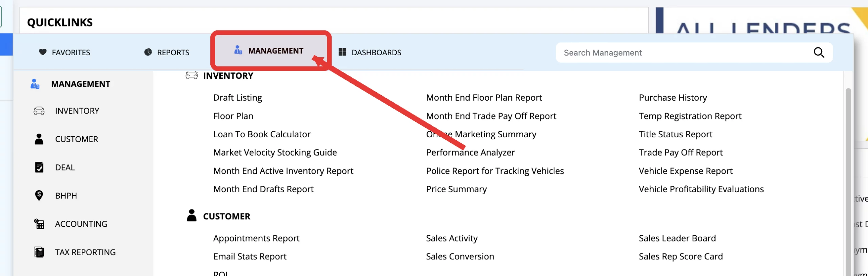Open Email Stats Report
Screen dimensions: 868x276
[x=250, y=257]
